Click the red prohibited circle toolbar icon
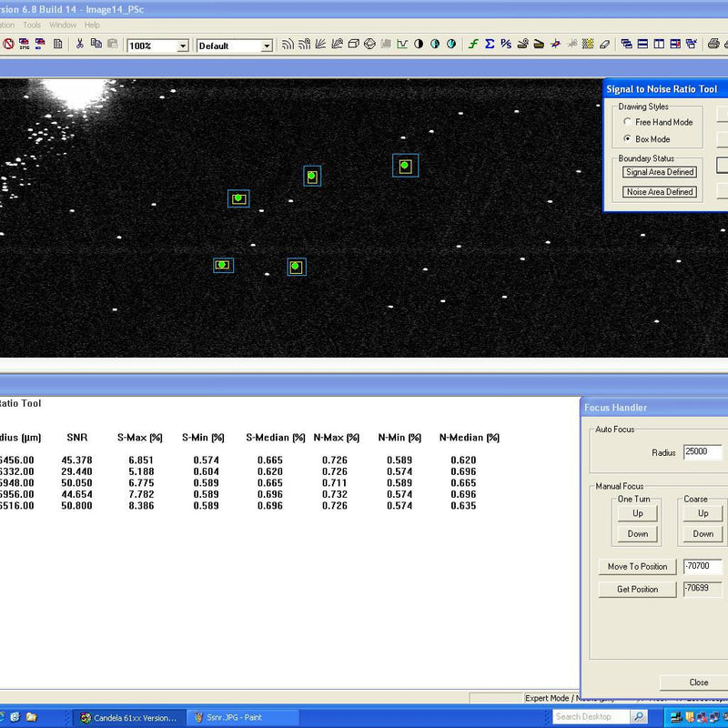 point(8,45)
